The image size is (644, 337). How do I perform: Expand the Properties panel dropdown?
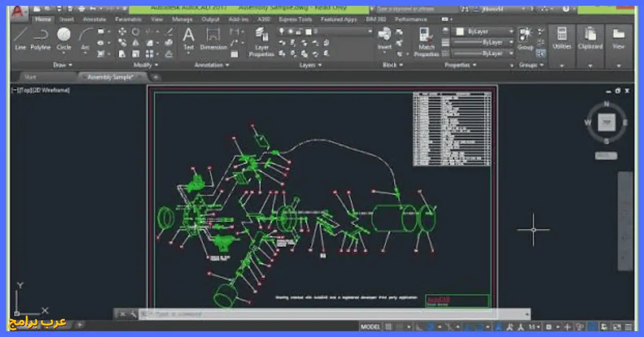461,65
